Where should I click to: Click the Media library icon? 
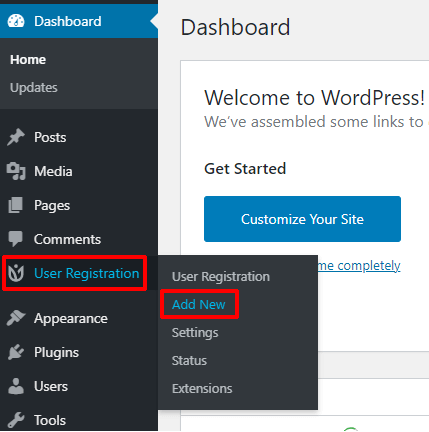[x=16, y=171]
